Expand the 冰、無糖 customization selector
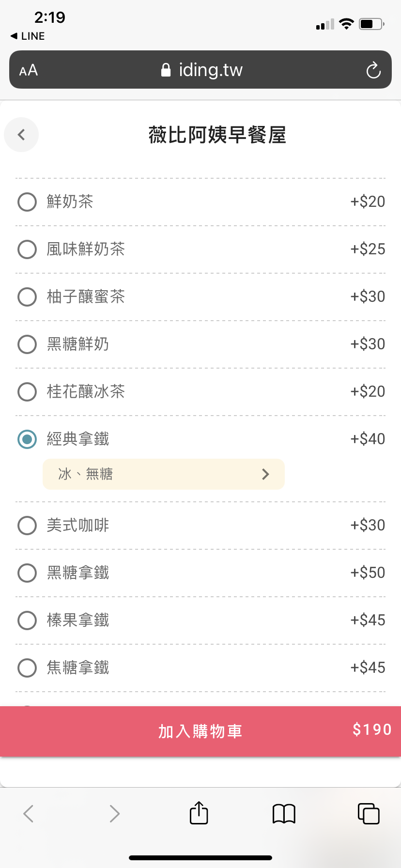This screenshot has width=401, height=868. tap(164, 474)
